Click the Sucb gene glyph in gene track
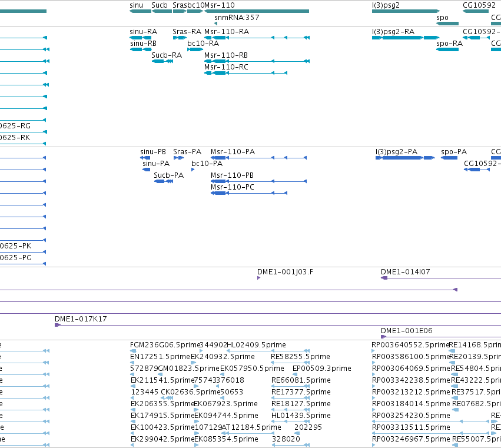 162,11
